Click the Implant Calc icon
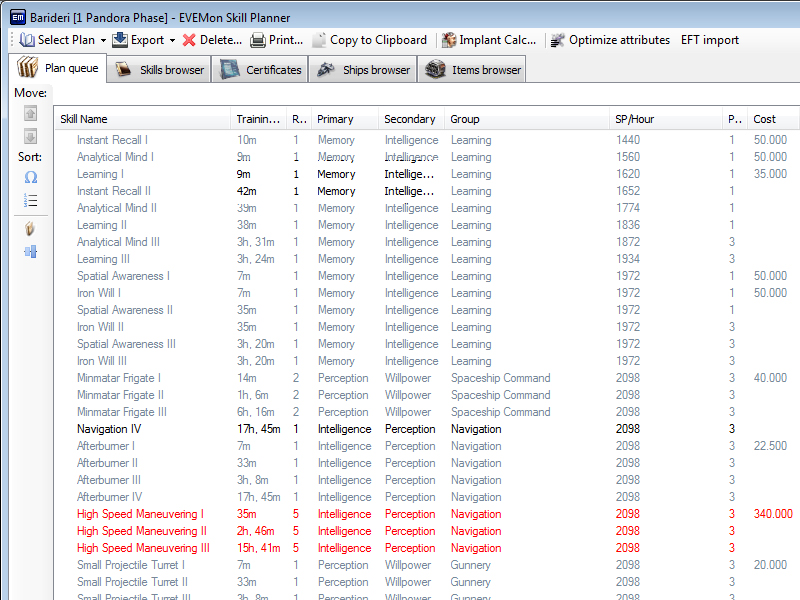This screenshot has width=800, height=600. (x=449, y=40)
